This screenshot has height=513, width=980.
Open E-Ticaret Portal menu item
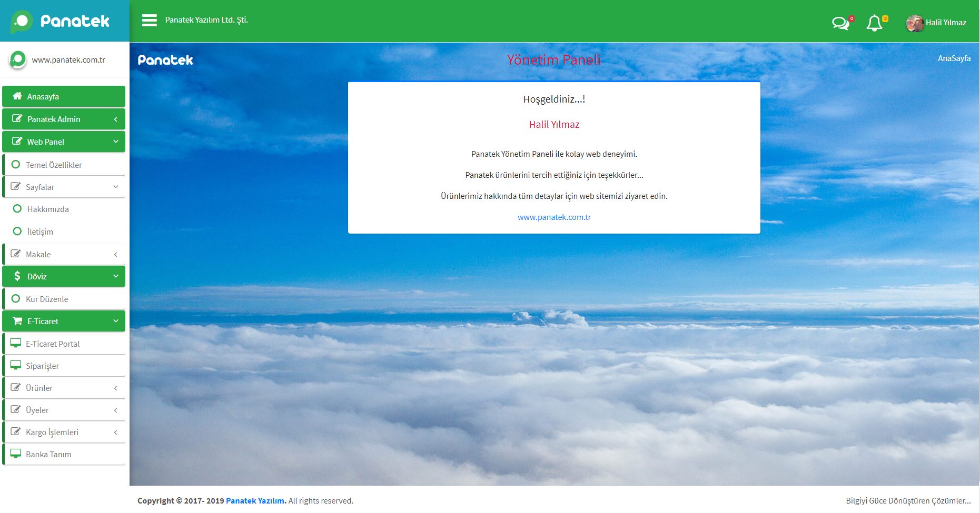pos(64,344)
